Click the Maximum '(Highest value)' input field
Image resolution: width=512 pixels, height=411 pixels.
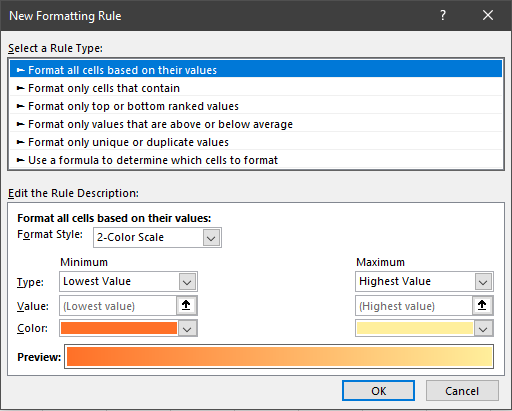point(414,306)
